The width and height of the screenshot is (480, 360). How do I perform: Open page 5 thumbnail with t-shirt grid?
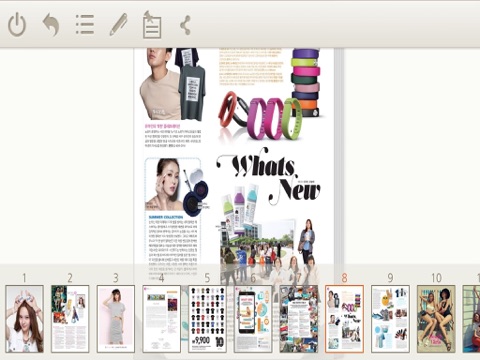tap(207, 319)
